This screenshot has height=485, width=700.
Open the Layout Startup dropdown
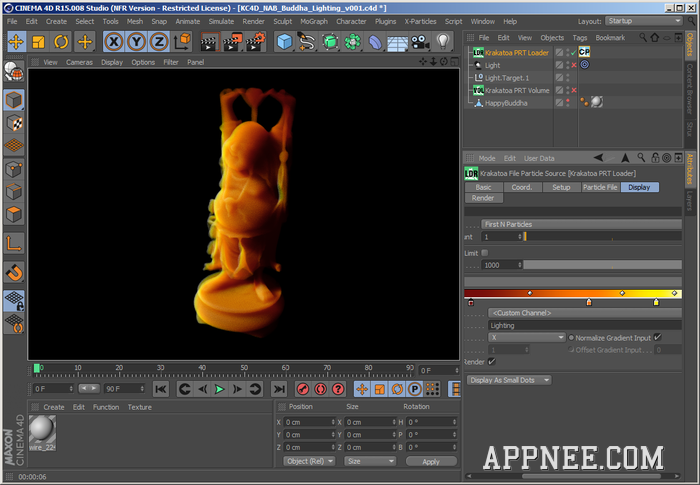click(x=644, y=21)
